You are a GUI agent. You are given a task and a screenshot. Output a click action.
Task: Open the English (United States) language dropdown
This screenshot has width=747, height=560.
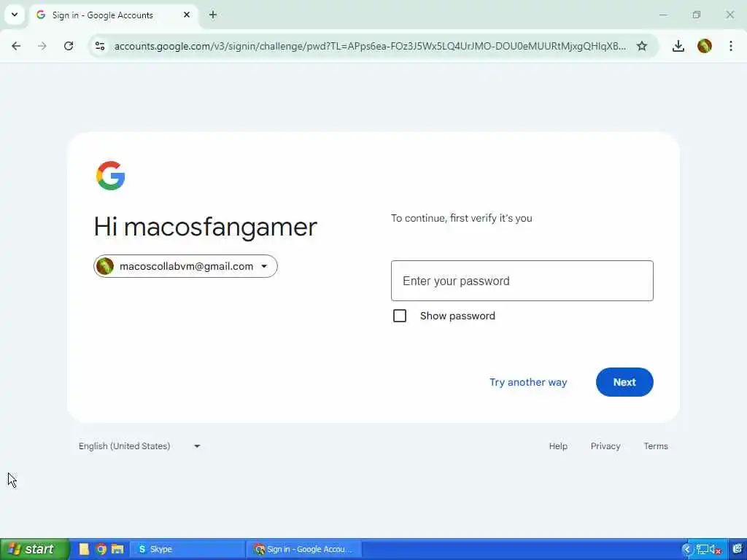click(x=139, y=446)
